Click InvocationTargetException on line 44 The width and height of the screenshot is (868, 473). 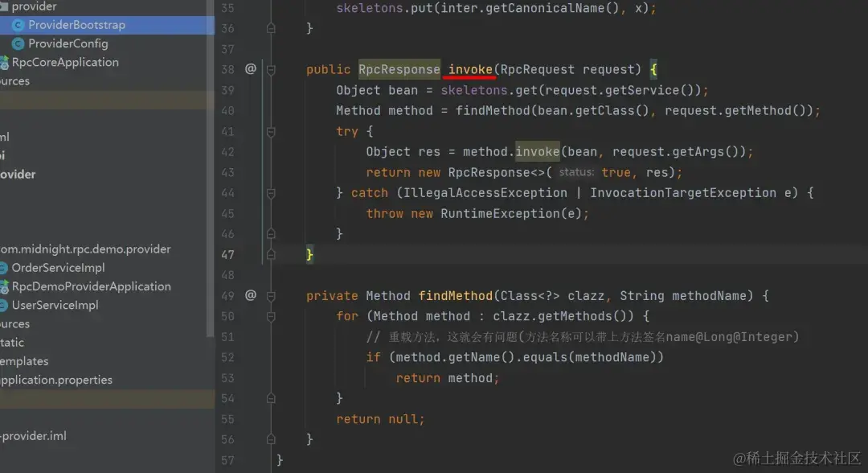683,193
